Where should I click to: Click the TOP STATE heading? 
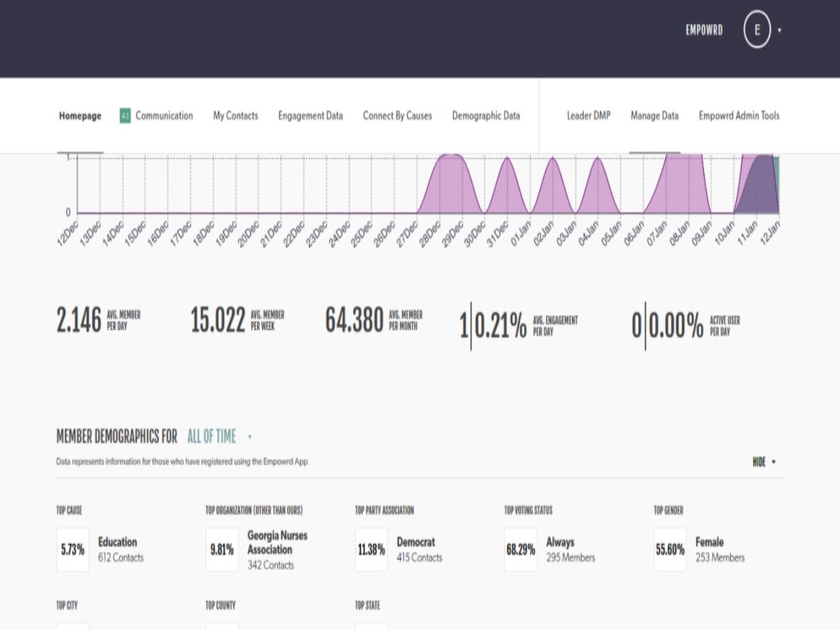[x=368, y=606]
